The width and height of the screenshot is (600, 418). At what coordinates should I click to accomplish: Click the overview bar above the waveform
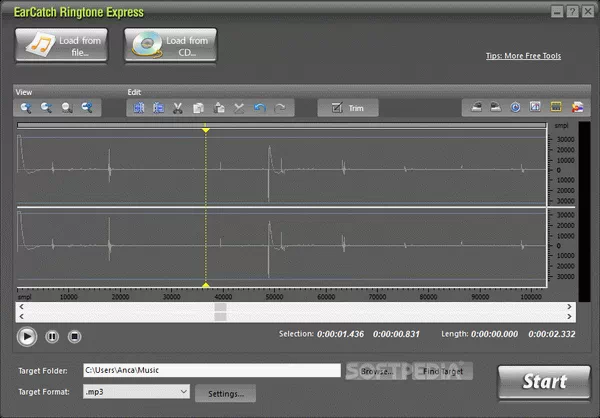tap(282, 125)
